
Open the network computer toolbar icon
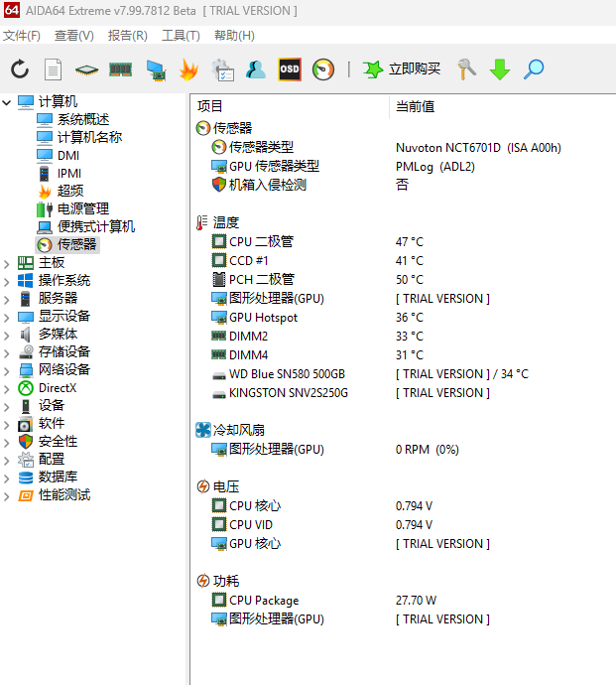[156, 69]
